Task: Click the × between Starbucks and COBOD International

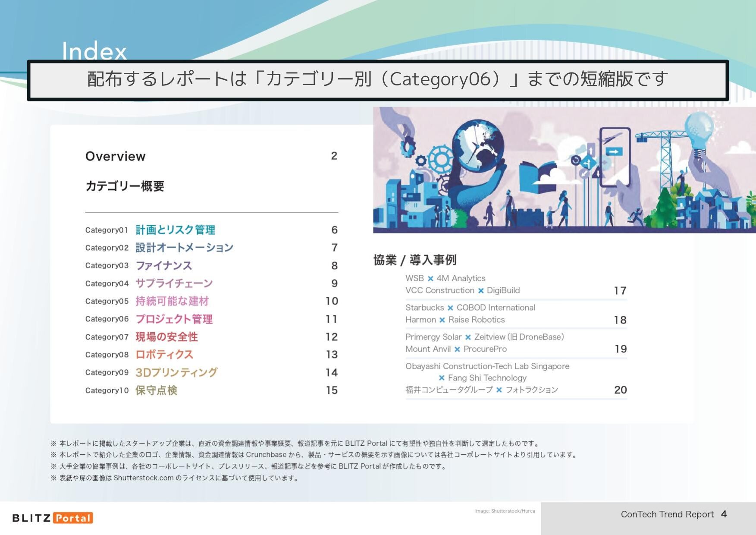Action: [x=450, y=308]
